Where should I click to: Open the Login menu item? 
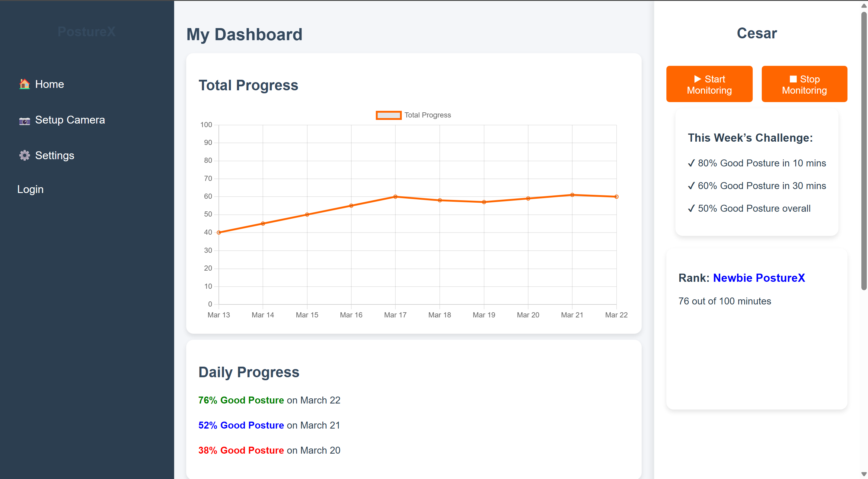click(30, 189)
